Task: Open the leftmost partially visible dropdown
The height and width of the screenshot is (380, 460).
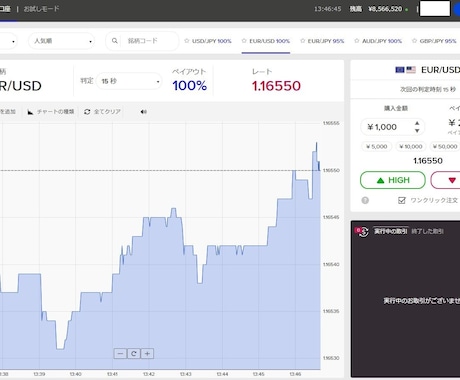Action: (x=8, y=41)
